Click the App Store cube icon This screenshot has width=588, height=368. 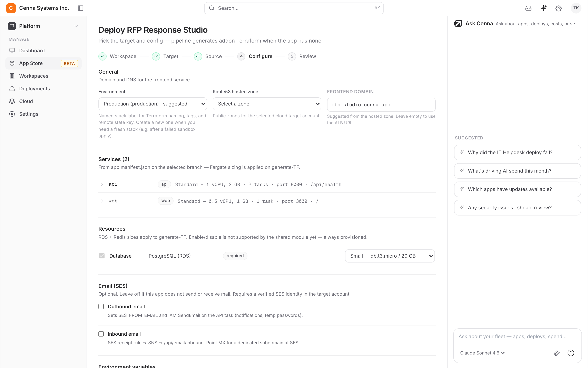[x=12, y=63]
